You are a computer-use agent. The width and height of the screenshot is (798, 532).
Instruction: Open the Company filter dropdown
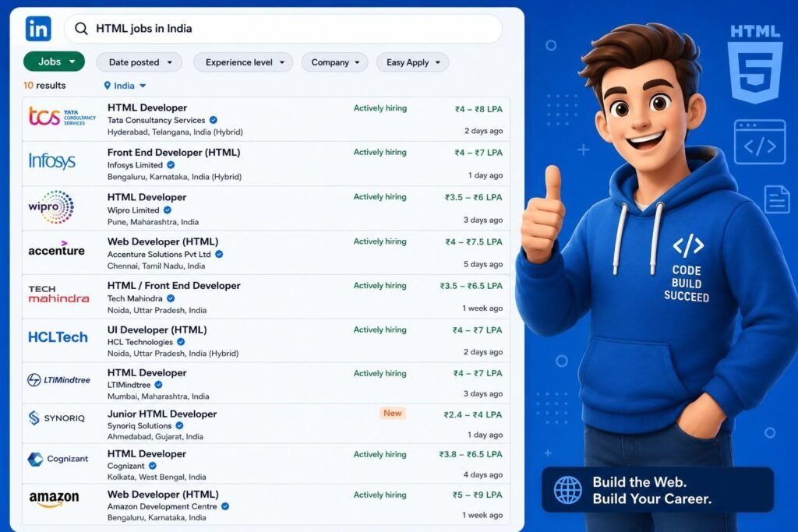click(x=334, y=62)
